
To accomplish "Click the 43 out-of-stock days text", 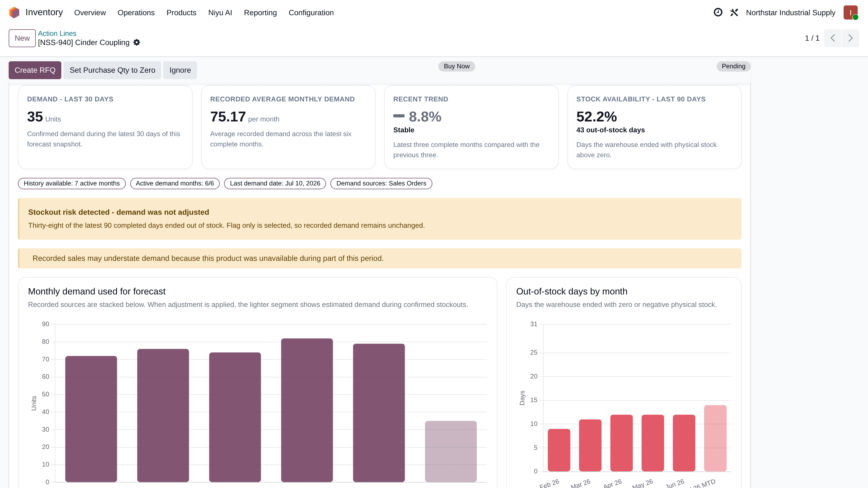I will click(611, 130).
